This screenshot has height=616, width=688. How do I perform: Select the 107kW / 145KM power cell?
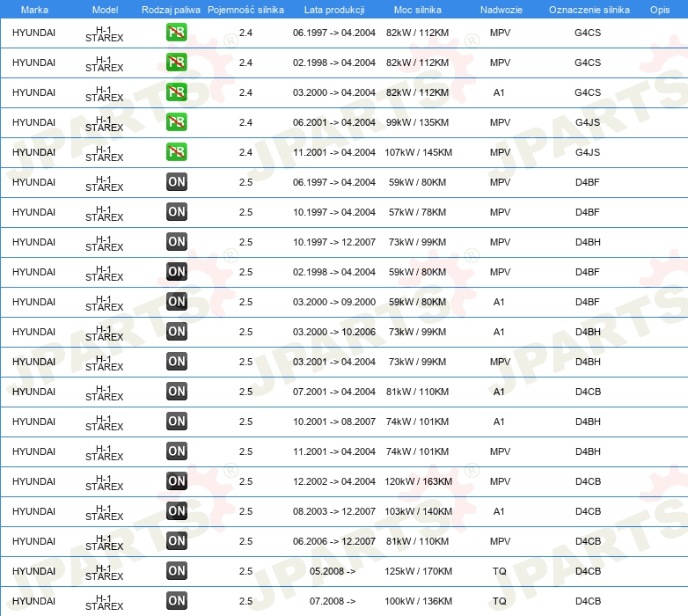click(418, 152)
